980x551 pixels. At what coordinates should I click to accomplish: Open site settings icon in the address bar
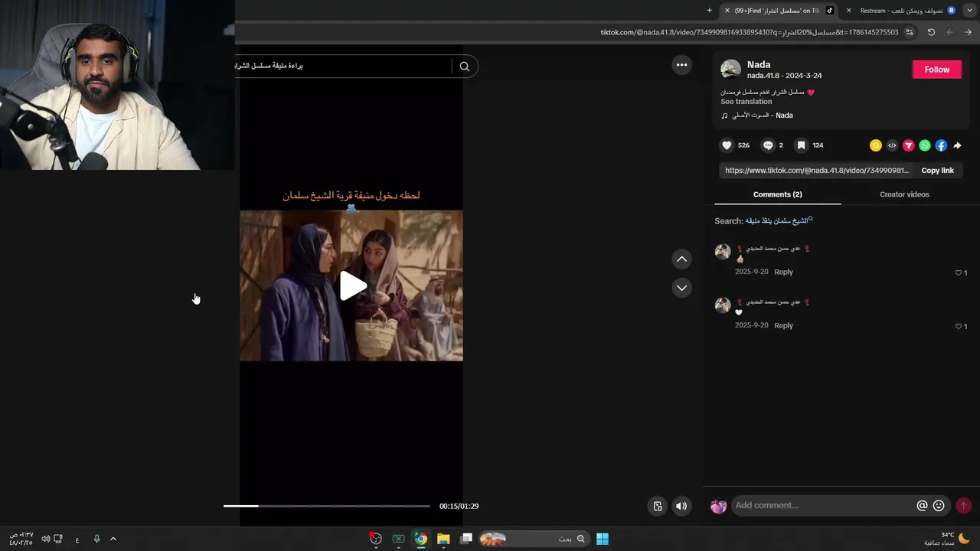(910, 32)
